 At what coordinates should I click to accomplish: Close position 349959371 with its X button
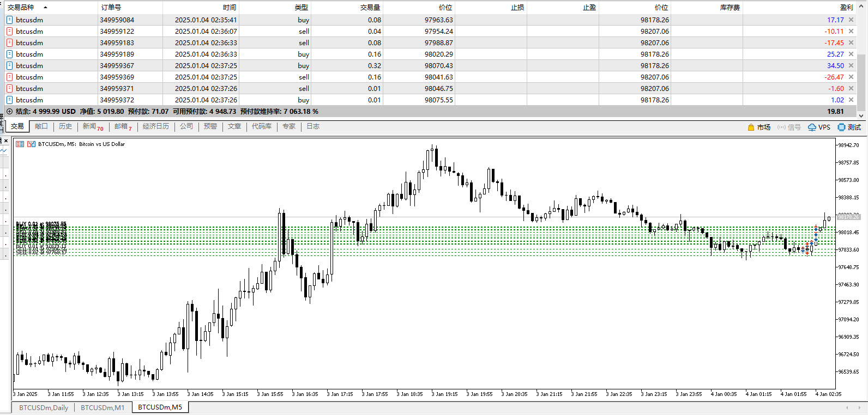[x=851, y=88]
